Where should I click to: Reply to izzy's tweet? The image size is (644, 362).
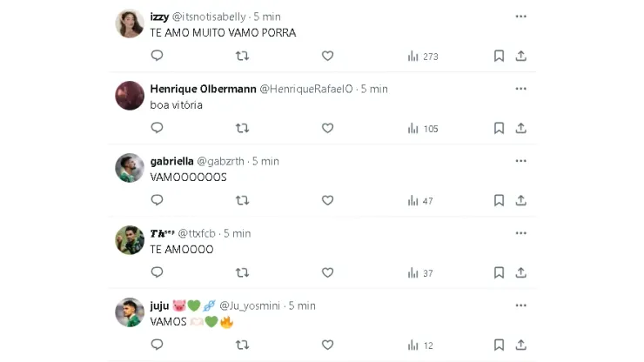coord(158,56)
